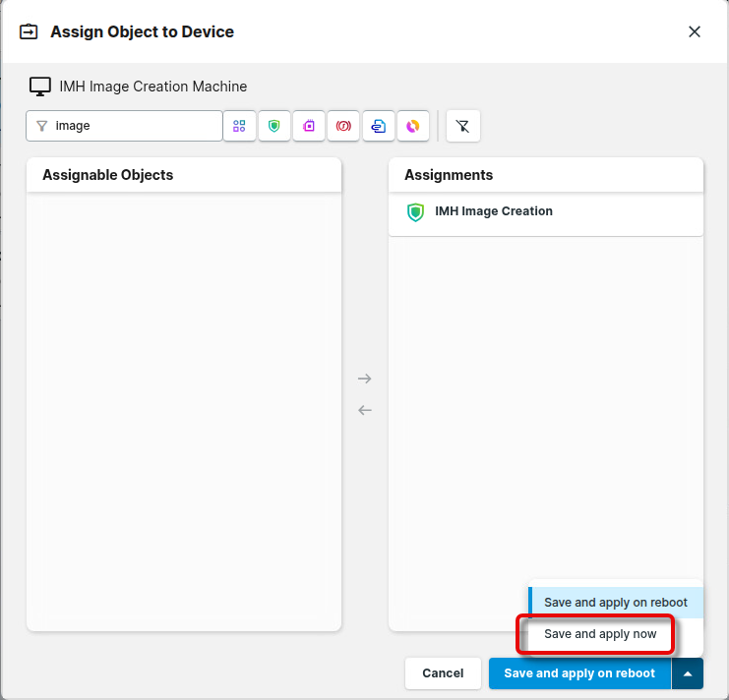Cancel the assignment dialog

pos(443,673)
